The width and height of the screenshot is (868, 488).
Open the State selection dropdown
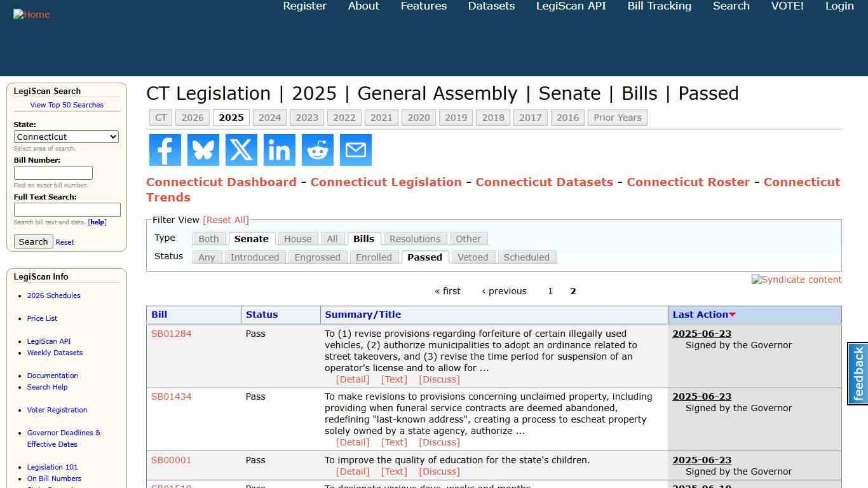click(x=66, y=137)
